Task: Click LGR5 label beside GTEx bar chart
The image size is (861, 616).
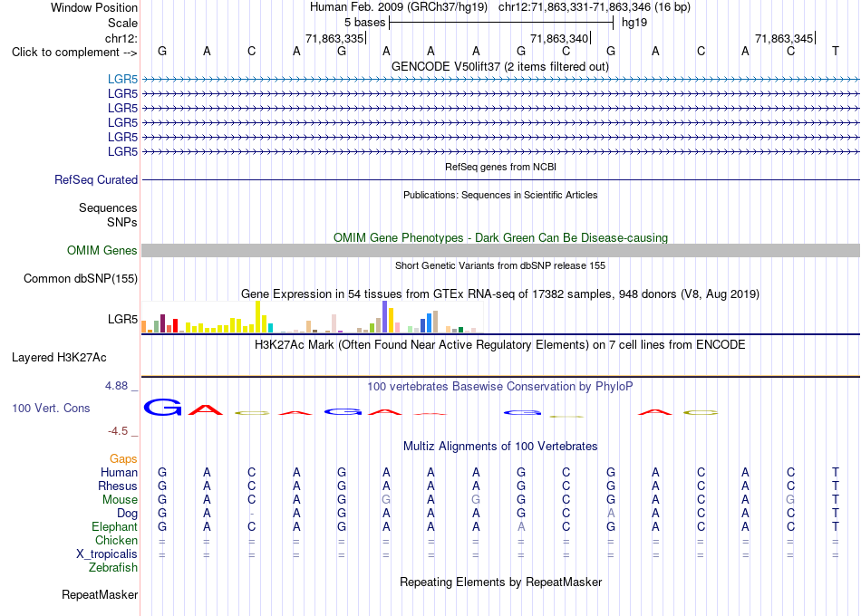Action: pos(122,319)
